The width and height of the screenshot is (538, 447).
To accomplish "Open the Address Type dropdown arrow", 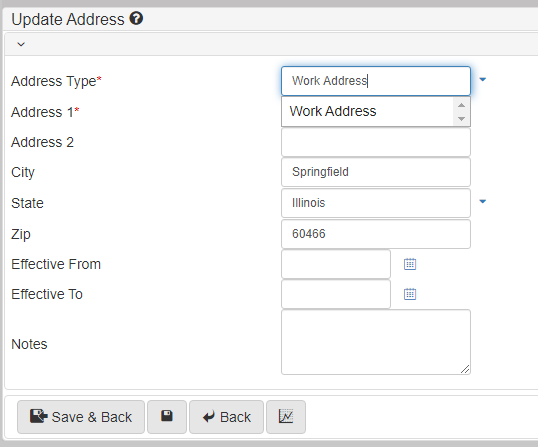I will pyautogui.click(x=482, y=80).
